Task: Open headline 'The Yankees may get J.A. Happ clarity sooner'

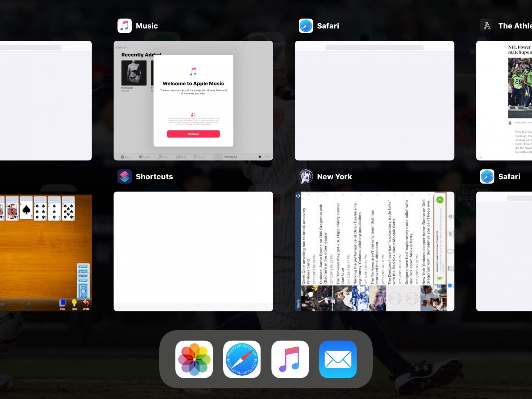Action: pos(343,251)
